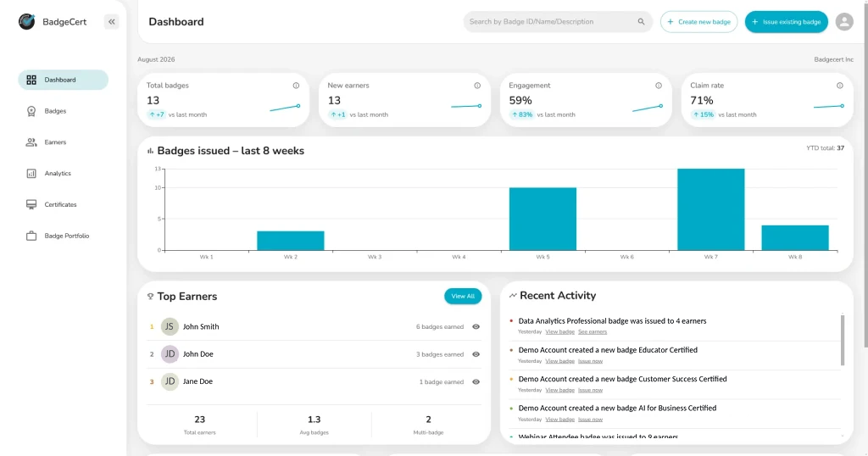Click the See earners link for Data Analytics badge
The height and width of the screenshot is (456, 868).
(593, 332)
